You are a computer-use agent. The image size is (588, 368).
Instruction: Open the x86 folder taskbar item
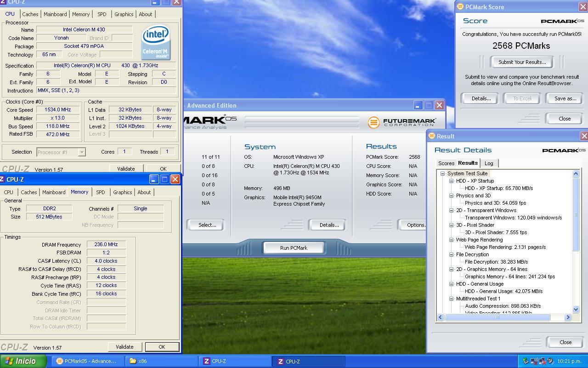click(161, 361)
